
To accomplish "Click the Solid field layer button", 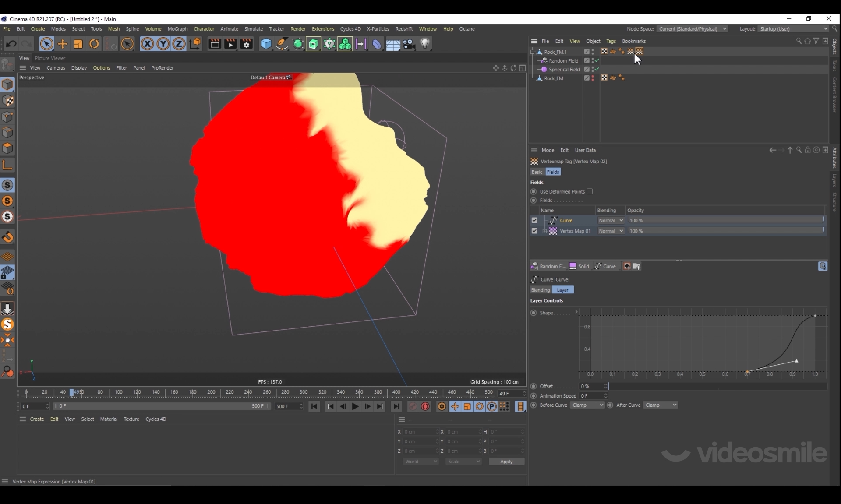I will pos(579,266).
